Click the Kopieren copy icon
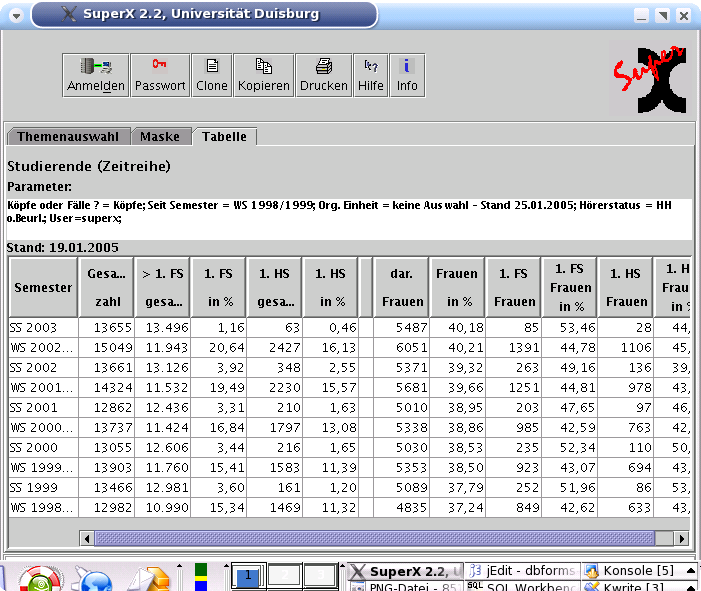This screenshot has height=591, width=701. (263, 75)
